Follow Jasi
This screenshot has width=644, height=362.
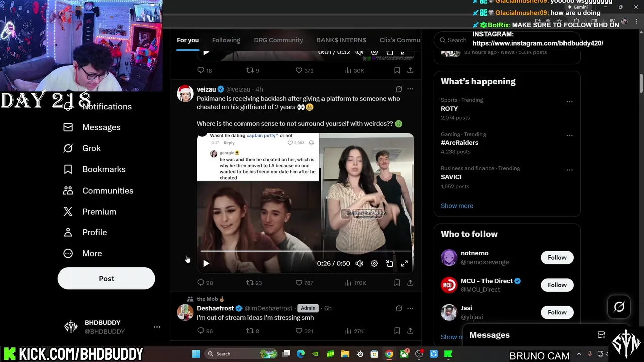[x=557, y=312]
